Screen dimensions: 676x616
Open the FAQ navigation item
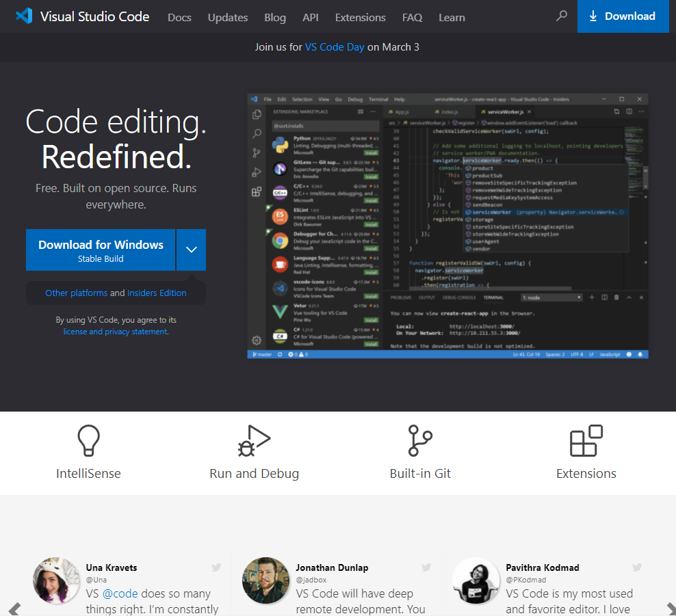pyautogui.click(x=412, y=18)
